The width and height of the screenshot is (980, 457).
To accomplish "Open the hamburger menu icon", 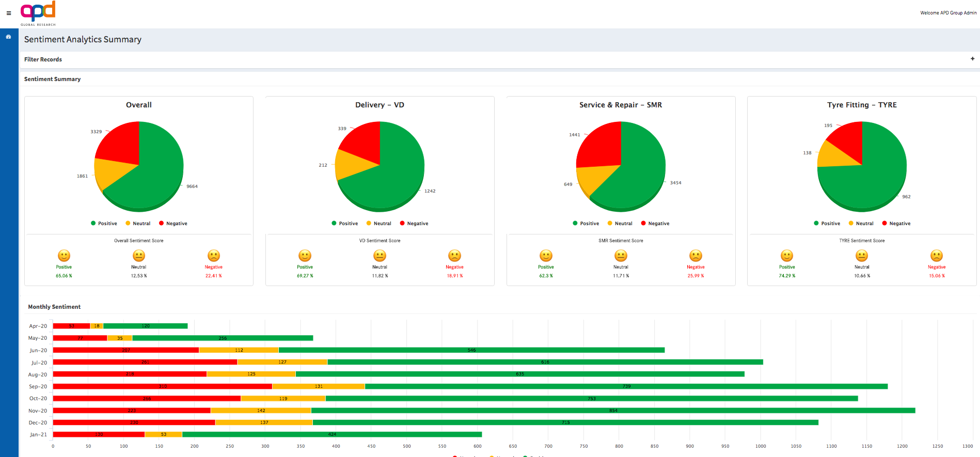I will (x=9, y=13).
